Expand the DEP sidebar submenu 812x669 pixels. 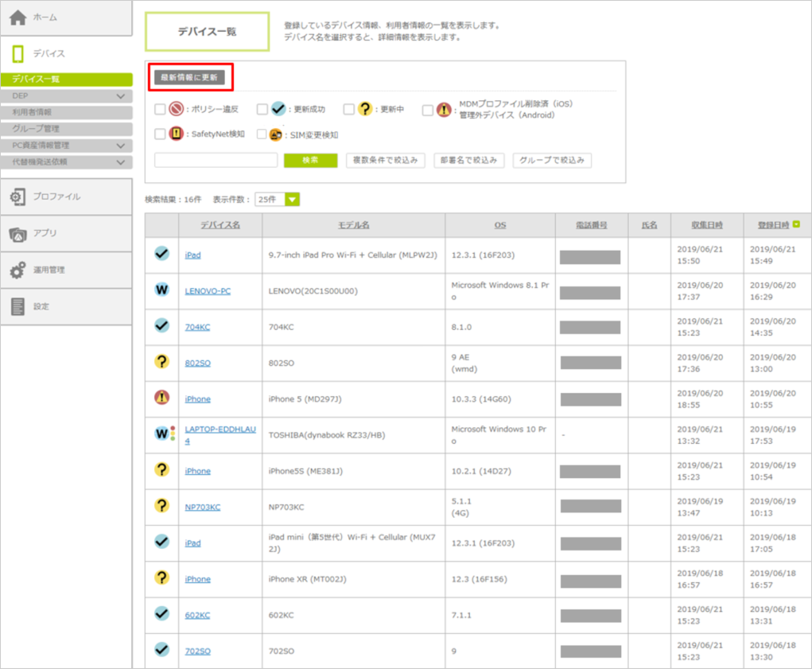(121, 96)
